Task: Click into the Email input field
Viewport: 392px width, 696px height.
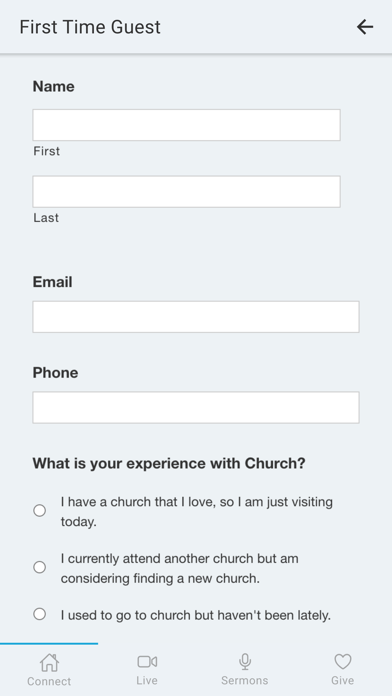Action: pyautogui.click(x=196, y=317)
